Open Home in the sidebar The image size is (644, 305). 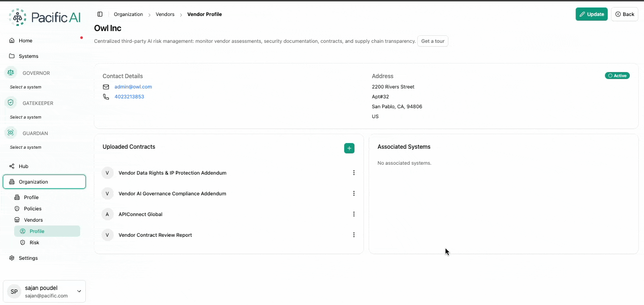pos(25,40)
